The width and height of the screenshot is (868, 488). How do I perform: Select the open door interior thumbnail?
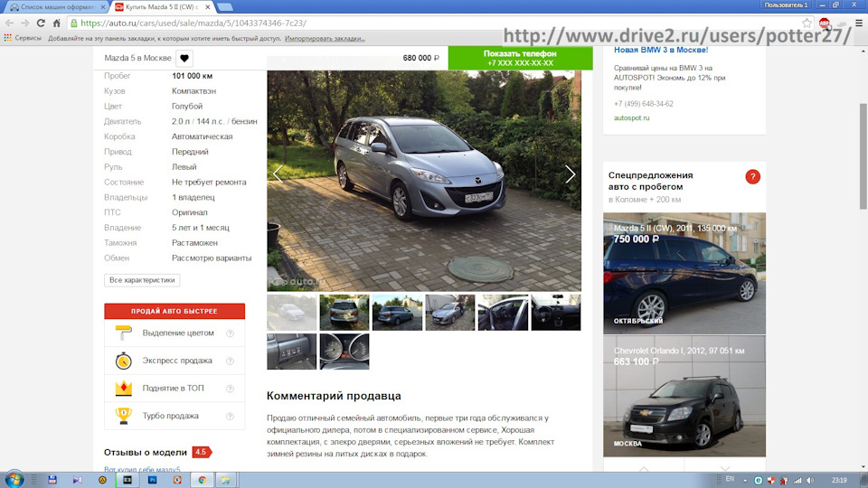tap(504, 313)
